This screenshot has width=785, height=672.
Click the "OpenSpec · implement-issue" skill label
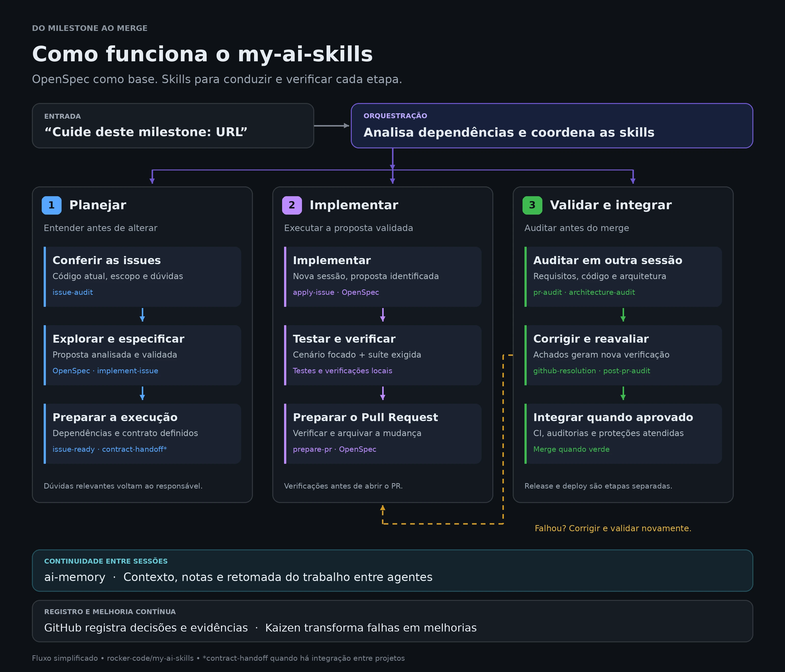tap(105, 371)
